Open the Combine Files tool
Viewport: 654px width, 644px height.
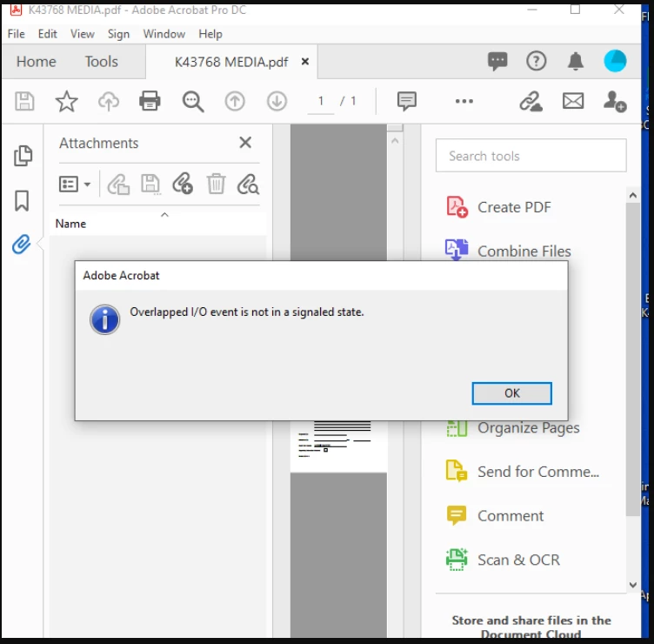click(508, 251)
